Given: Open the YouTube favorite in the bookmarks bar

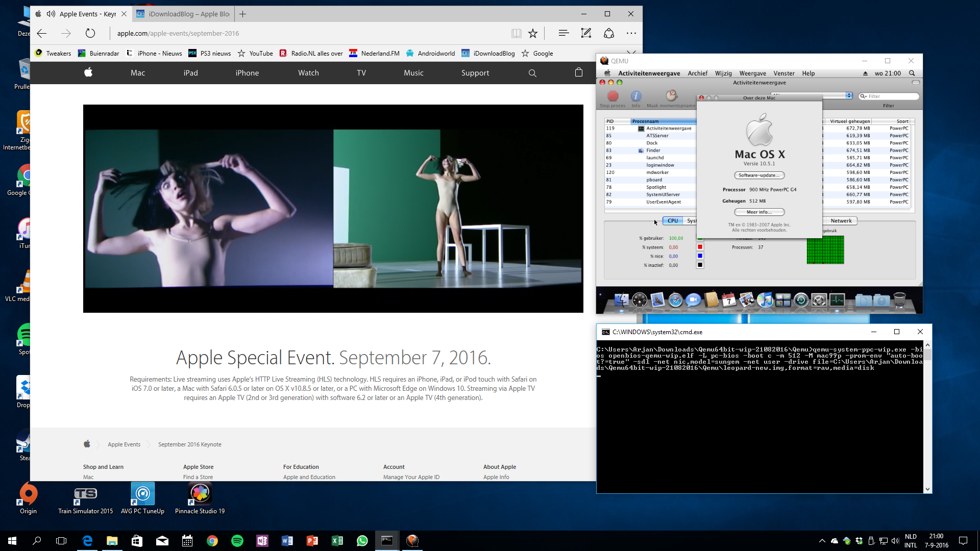Looking at the screenshot, I should coord(255,53).
